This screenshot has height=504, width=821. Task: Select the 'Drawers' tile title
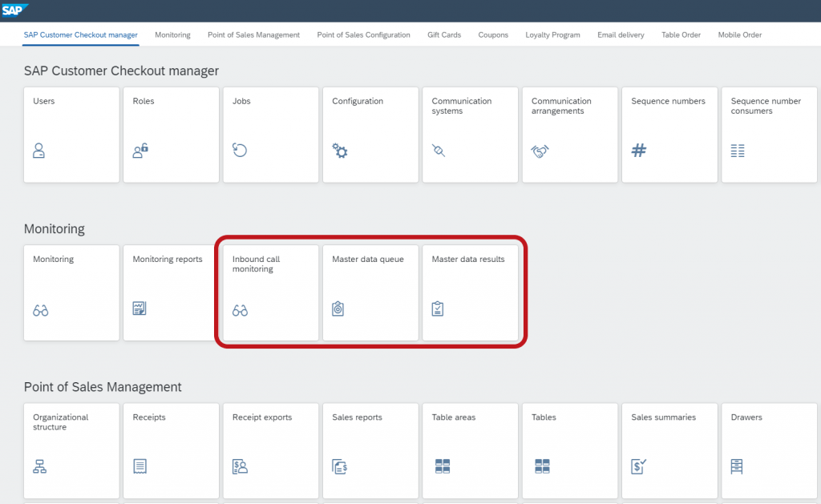(746, 417)
